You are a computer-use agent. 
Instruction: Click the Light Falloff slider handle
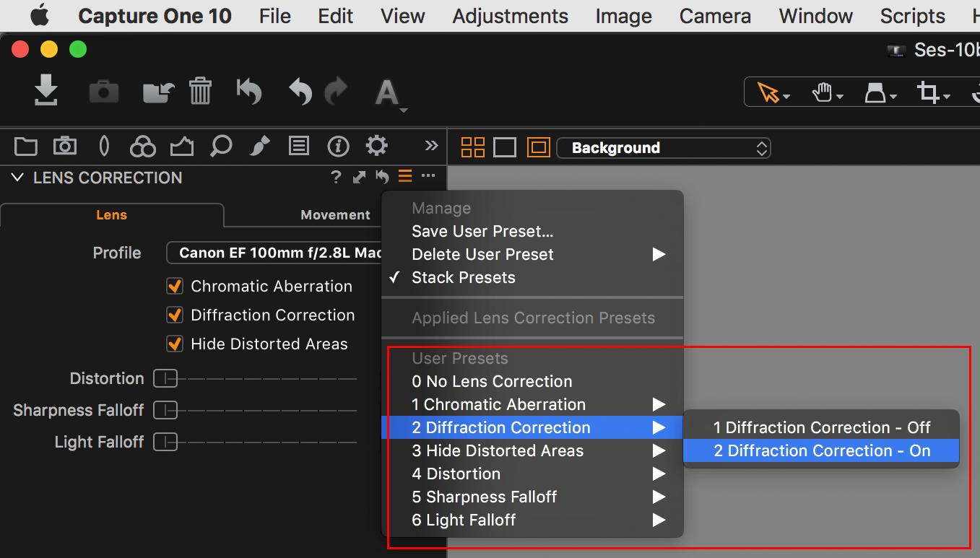[165, 442]
